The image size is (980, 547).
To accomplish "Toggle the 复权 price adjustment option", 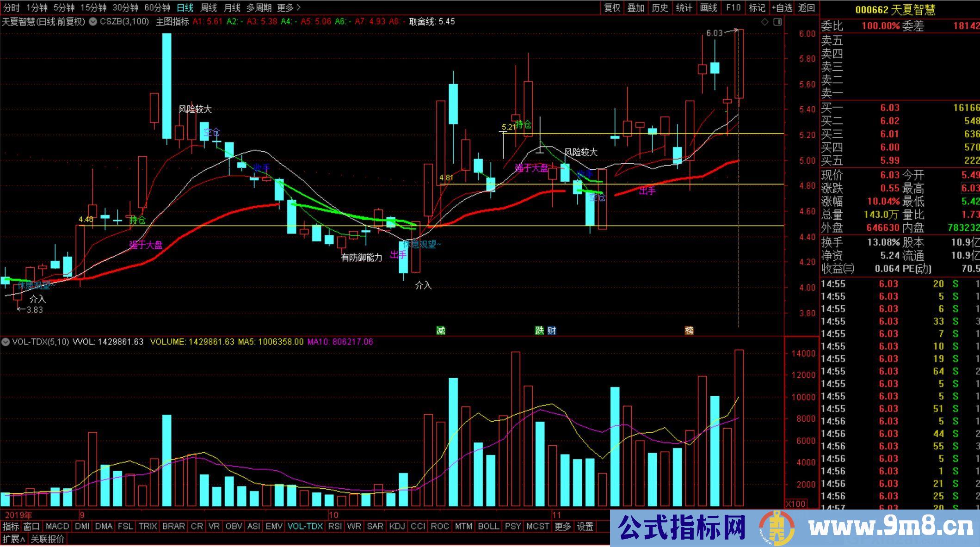I will coord(612,7).
